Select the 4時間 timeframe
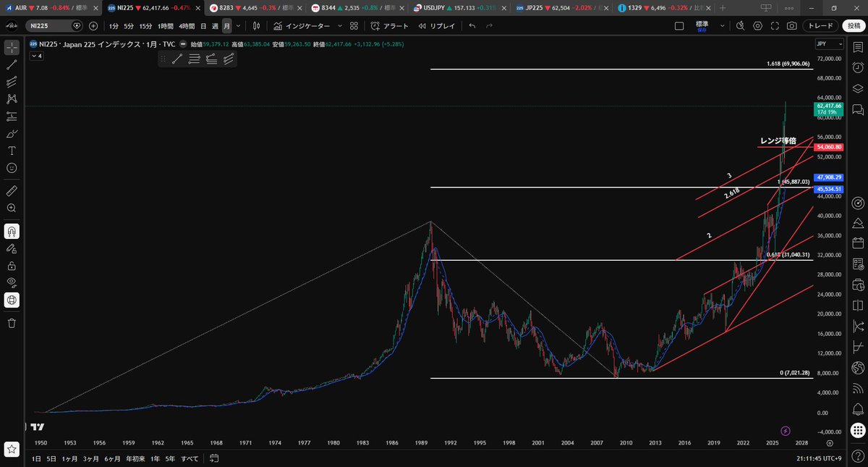Viewport: 868px width, 467px height. (186, 25)
